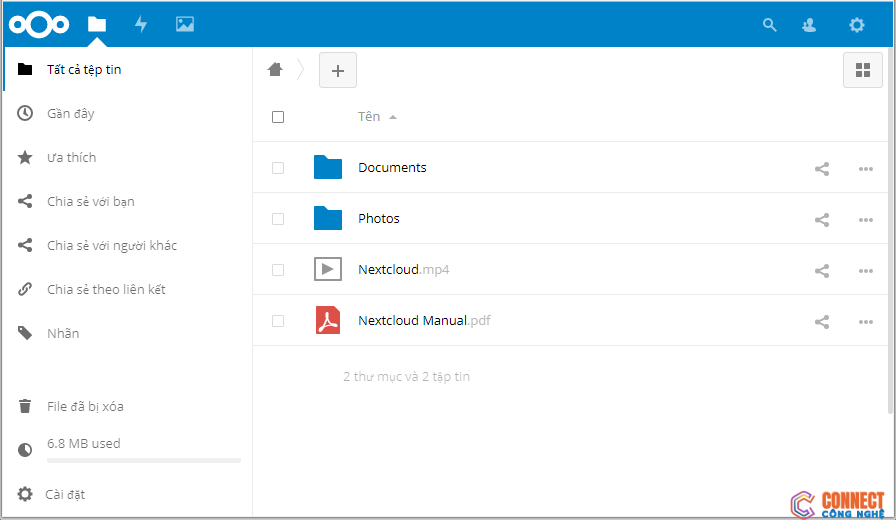Open the Gallery picture icon
This screenshot has width=896, height=520.
coord(185,24)
